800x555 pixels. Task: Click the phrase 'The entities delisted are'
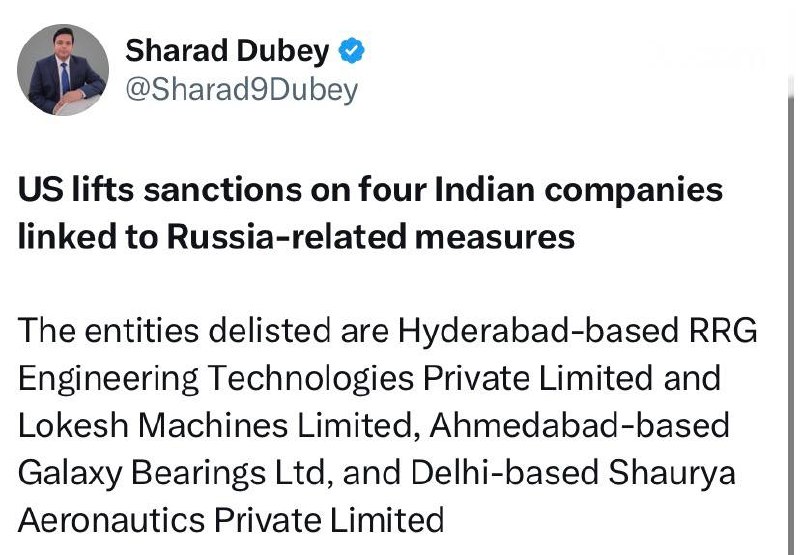pos(203,331)
